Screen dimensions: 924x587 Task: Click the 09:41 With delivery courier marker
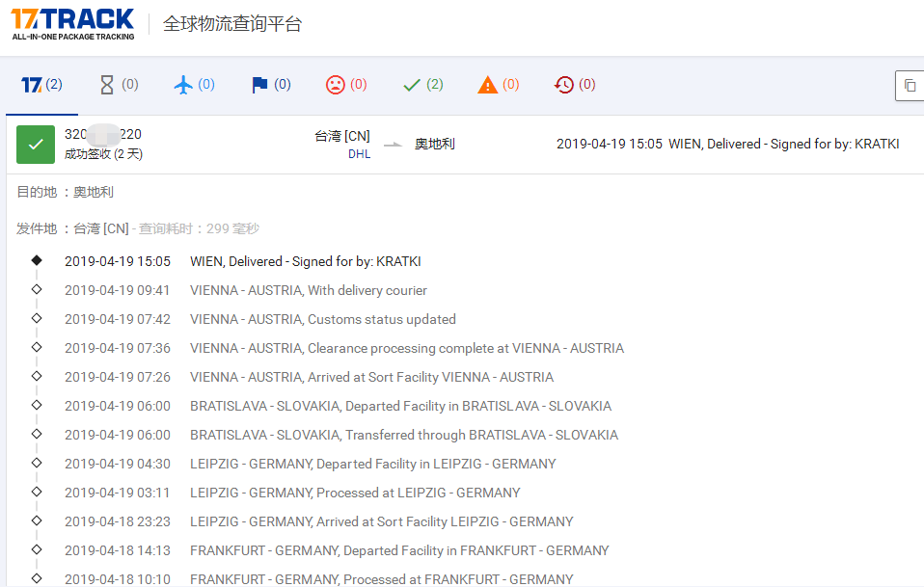(37, 289)
